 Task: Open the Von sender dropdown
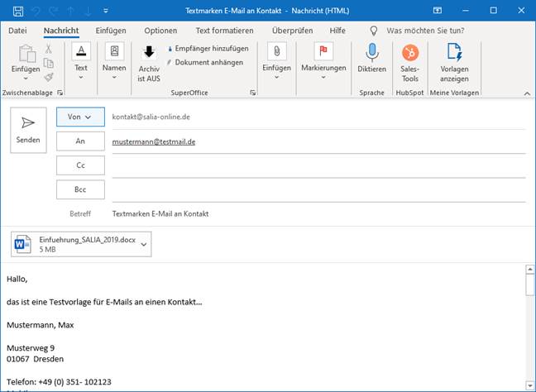click(80, 117)
